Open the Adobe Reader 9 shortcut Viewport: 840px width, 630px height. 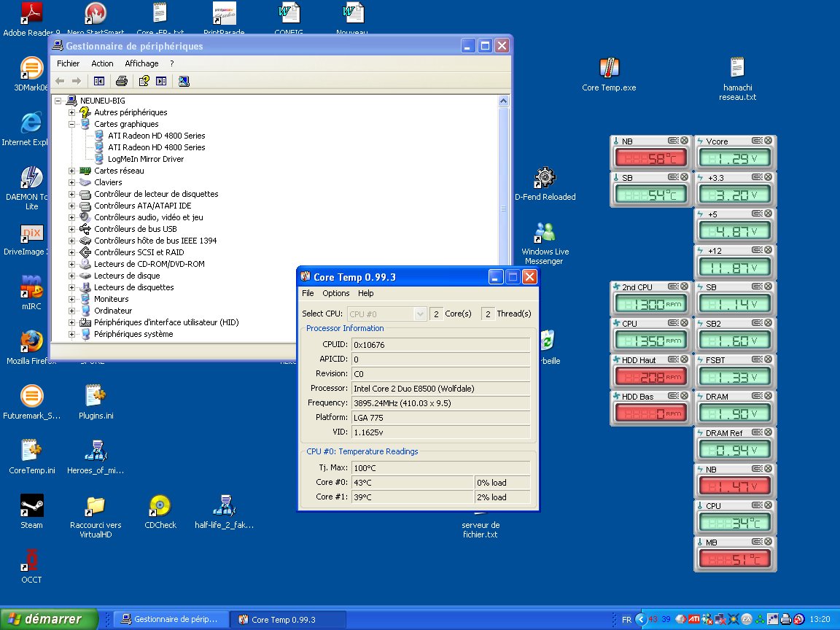point(31,19)
